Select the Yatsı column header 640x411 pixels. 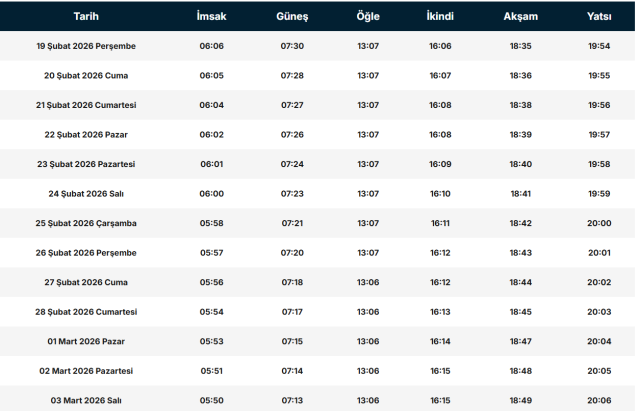click(600, 17)
